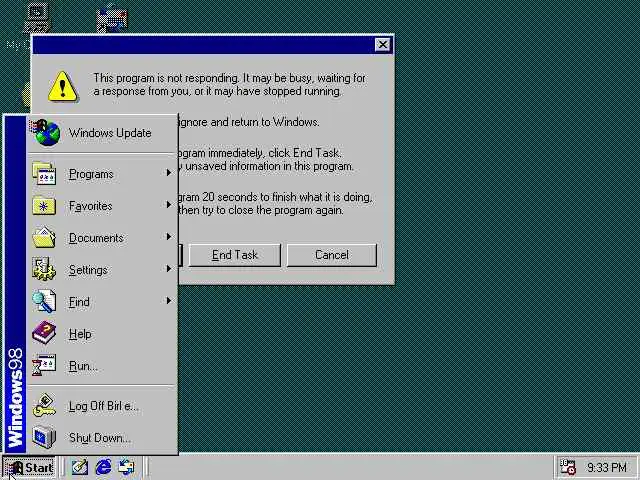
Task: Open the Programs submenu
Action: click(102, 174)
